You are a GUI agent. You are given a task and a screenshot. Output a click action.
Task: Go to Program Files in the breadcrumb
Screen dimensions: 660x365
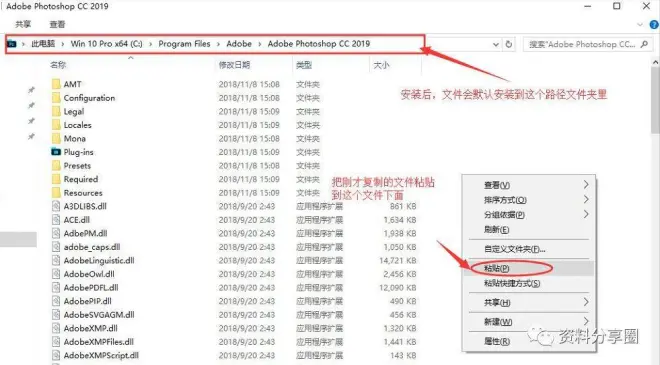click(x=184, y=44)
